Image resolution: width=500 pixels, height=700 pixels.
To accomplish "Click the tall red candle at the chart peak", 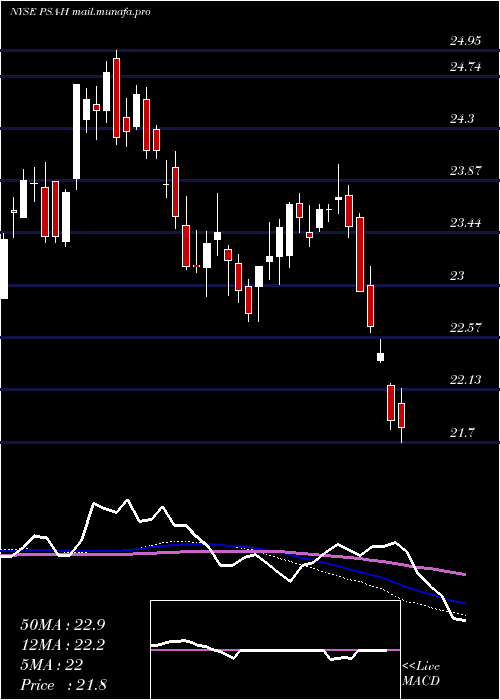I will (x=117, y=97).
